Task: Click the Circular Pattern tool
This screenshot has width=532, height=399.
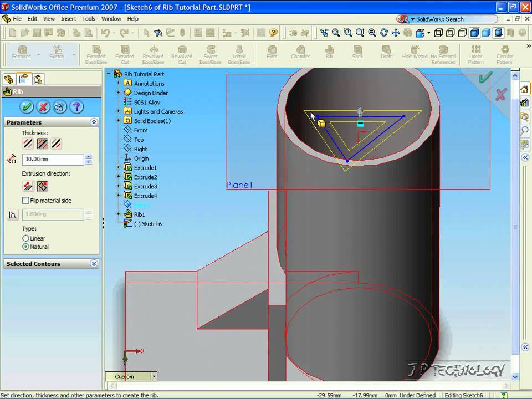Action: coord(504,55)
